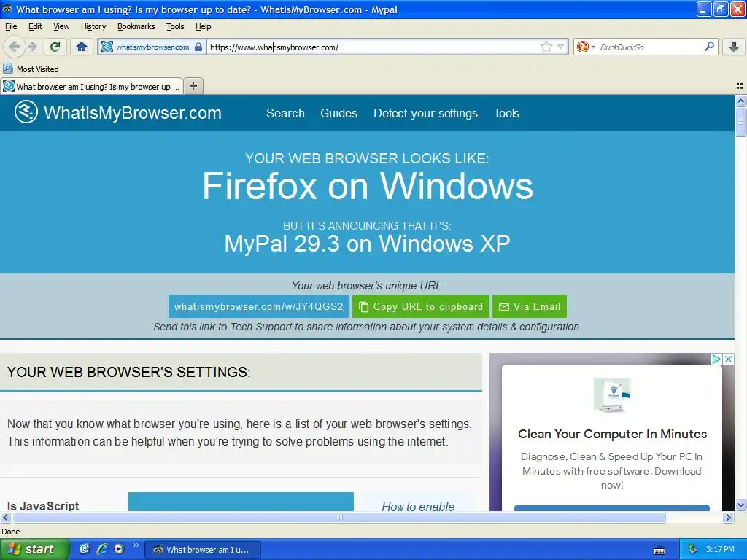The height and width of the screenshot is (560, 747).
Task: Click the vertical scrollbar up arrow
Action: coord(740,101)
